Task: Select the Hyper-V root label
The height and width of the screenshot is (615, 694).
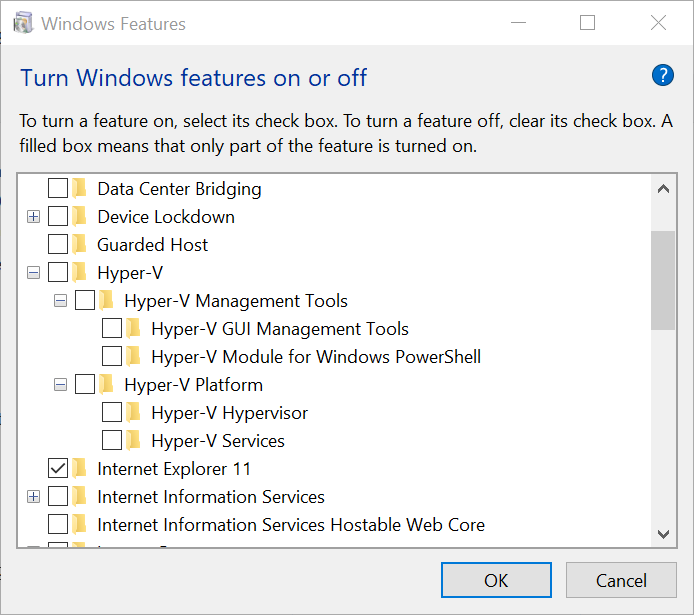Action: coord(130,273)
